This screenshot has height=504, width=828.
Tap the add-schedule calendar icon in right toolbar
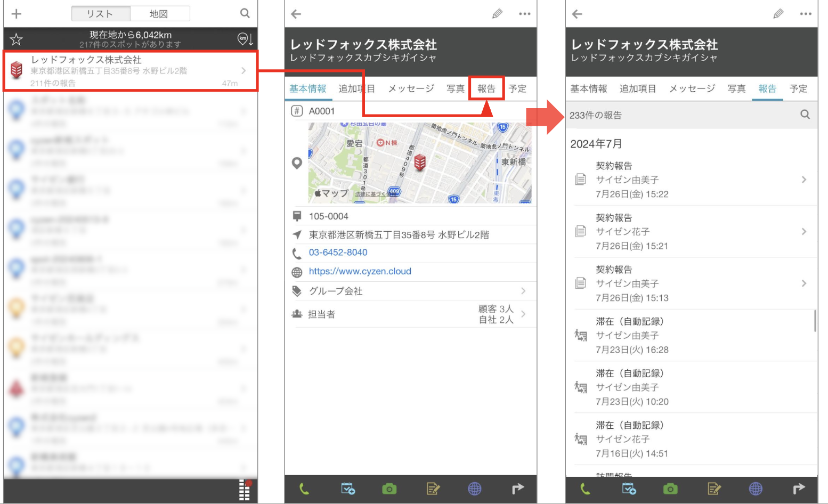(x=629, y=489)
